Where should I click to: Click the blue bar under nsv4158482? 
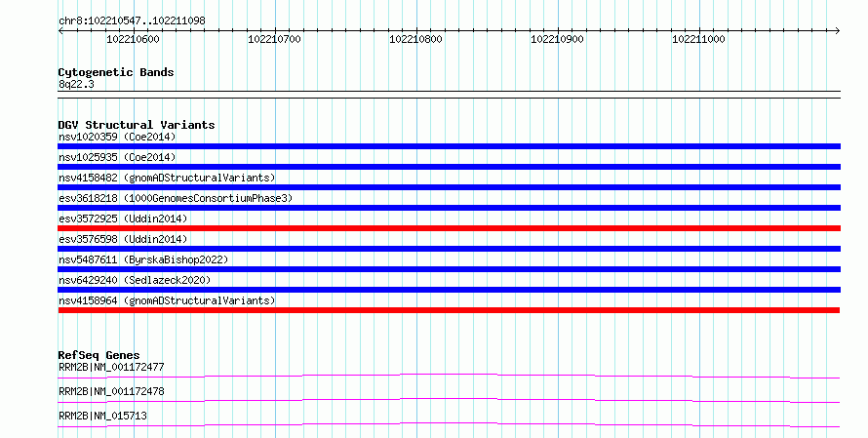449,187
